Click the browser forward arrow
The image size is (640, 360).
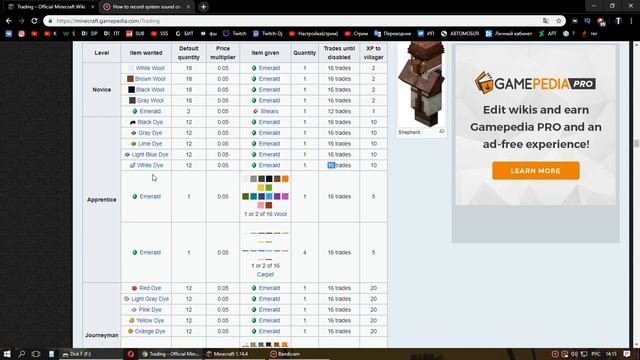[x=21, y=21]
